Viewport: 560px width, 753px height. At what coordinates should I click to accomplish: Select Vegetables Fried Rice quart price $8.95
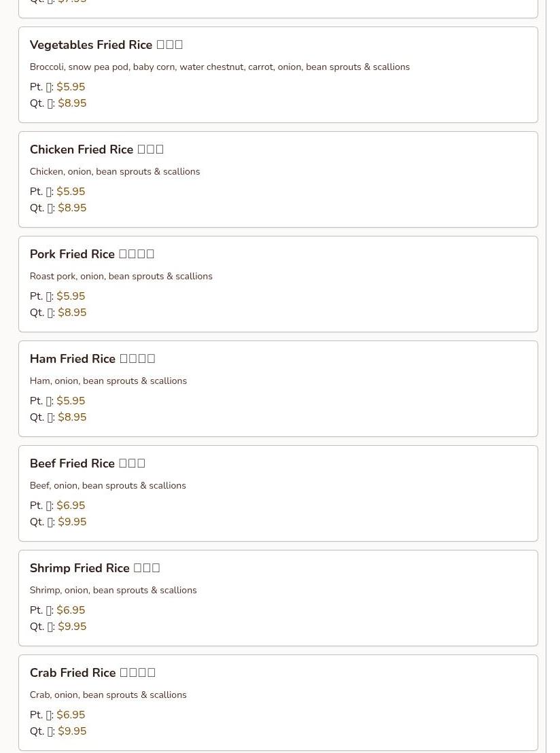[x=72, y=103]
